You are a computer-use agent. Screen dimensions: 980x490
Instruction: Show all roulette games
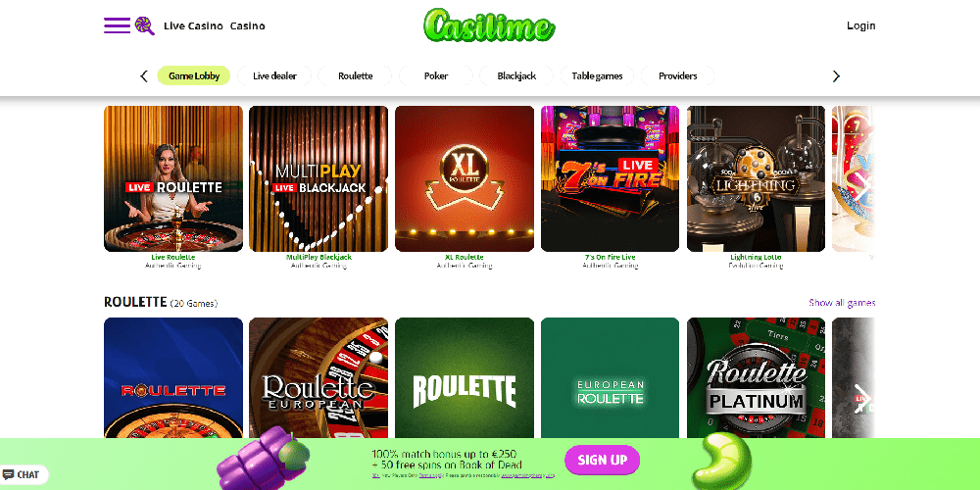(x=842, y=303)
